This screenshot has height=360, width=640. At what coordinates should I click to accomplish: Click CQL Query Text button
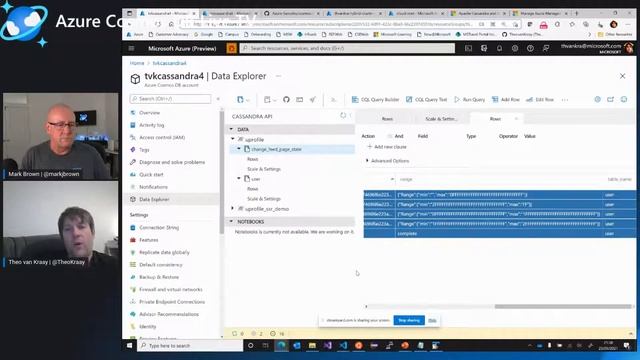[427, 100]
